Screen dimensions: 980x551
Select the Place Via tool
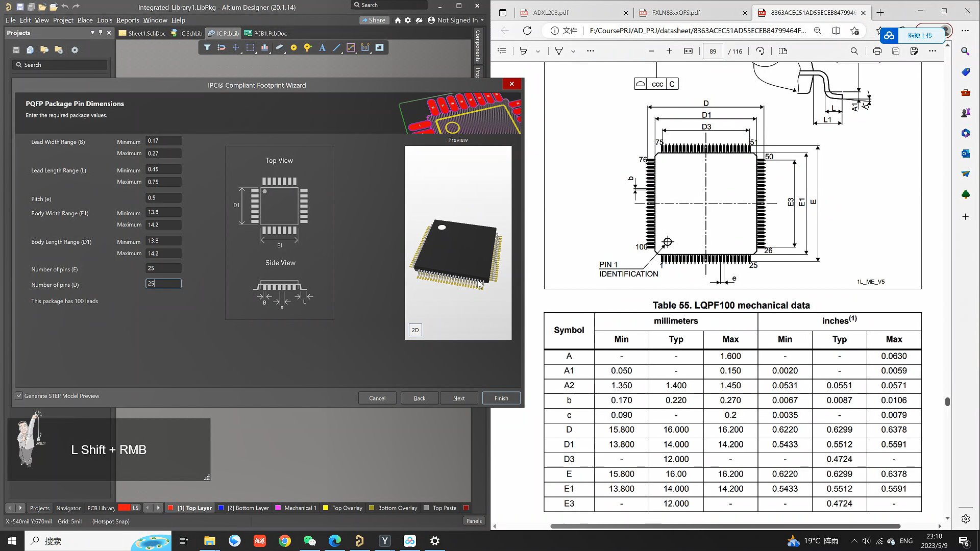click(x=308, y=47)
